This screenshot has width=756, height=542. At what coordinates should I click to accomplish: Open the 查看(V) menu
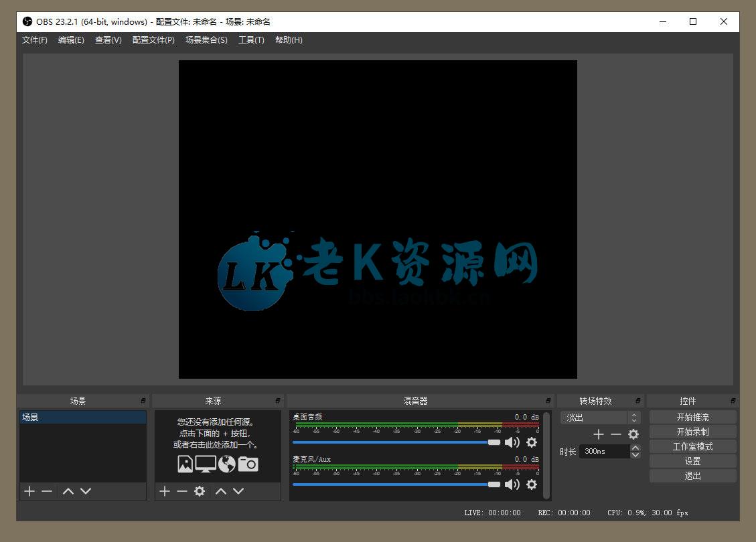point(108,40)
